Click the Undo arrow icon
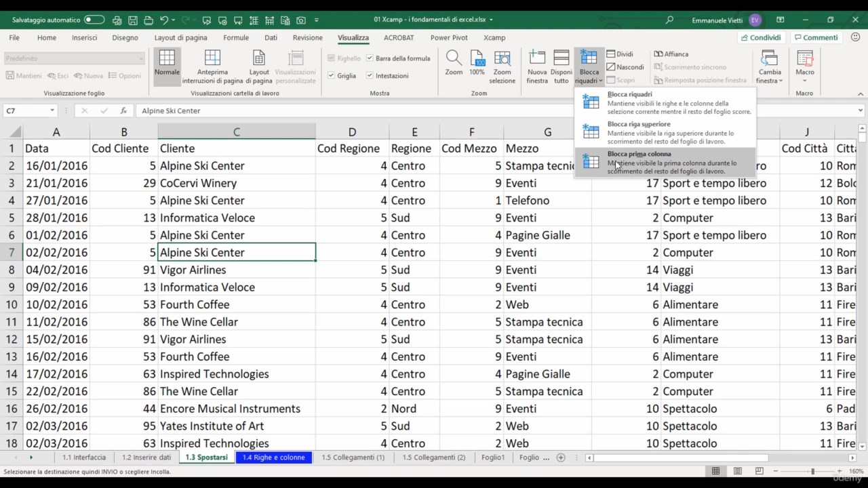 tap(163, 20)
